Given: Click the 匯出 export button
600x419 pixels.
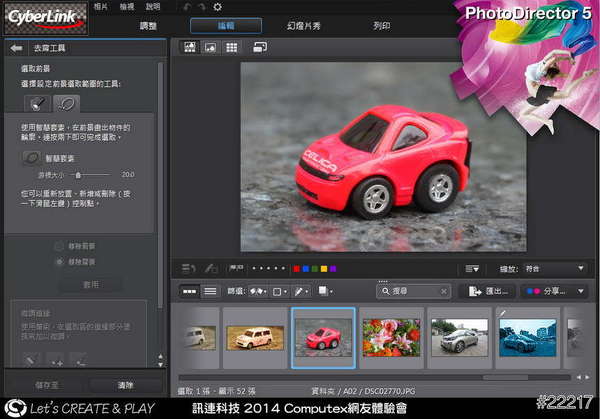Looking at the screenshot, I should pyautogui.click(x=487, y=291).
